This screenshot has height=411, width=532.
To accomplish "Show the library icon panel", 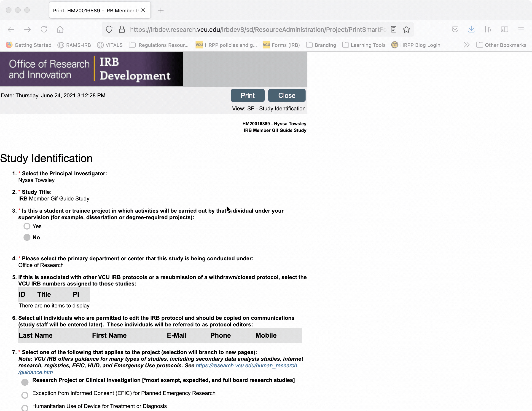I will coord(488,29).
